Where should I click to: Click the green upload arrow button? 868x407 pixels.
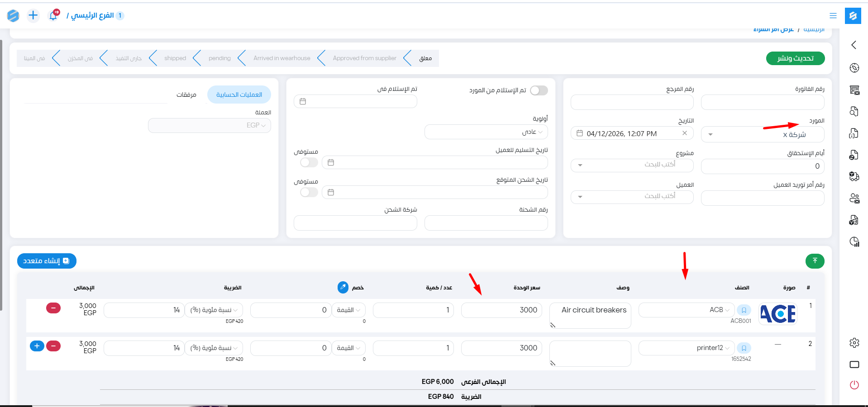pos(815,261)
